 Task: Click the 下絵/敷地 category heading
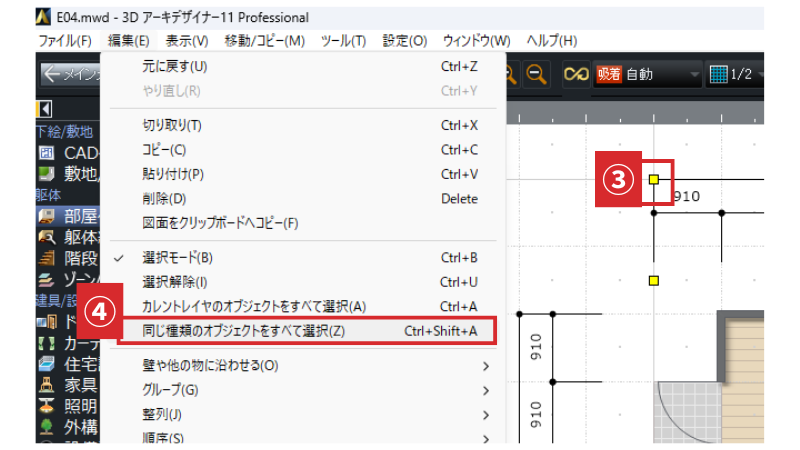pyautogui.click(x=64, y=132)
